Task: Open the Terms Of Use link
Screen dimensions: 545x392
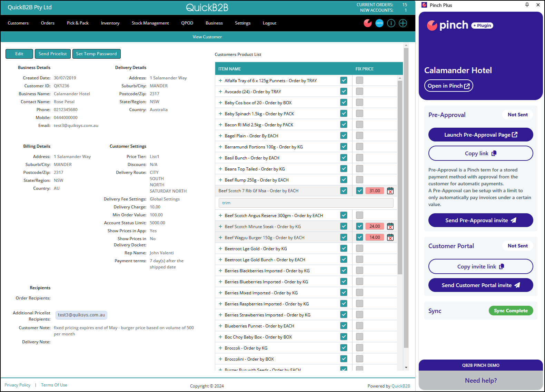Action: (54, 385)
